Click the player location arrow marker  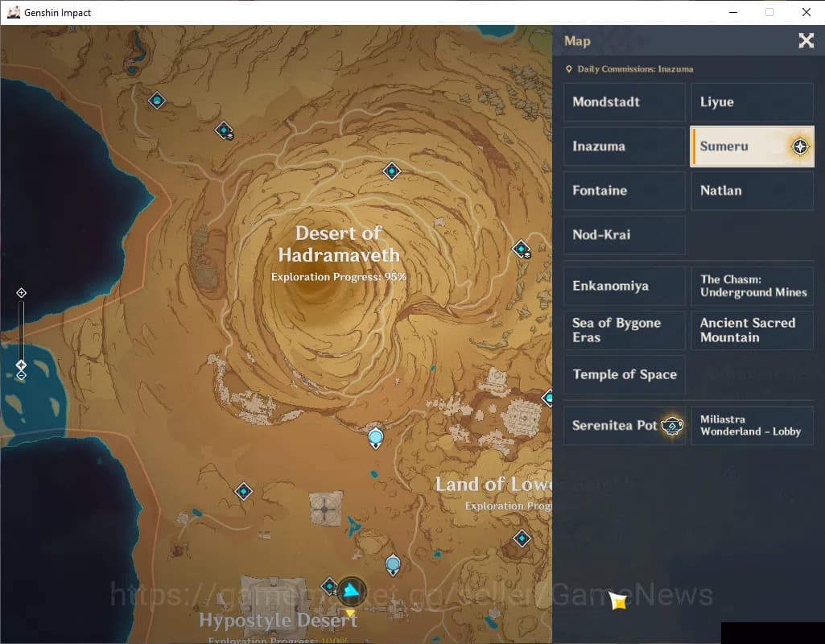click(351, 592)
